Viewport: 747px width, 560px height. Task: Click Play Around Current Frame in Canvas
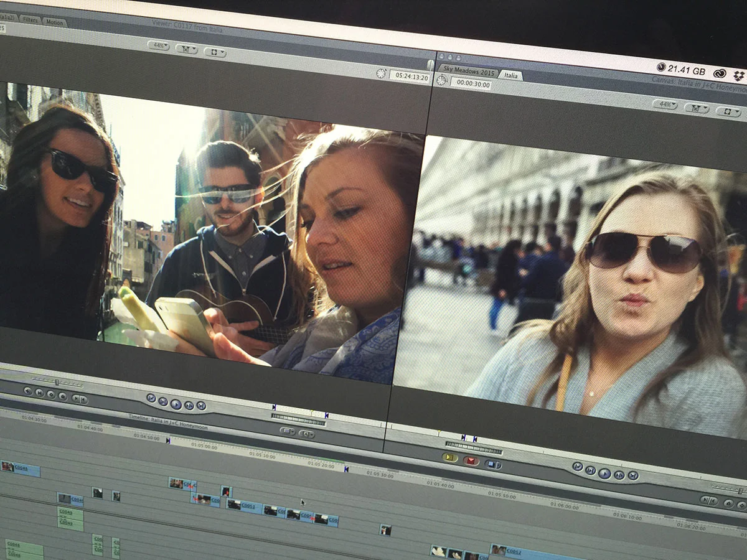(619, 475)
